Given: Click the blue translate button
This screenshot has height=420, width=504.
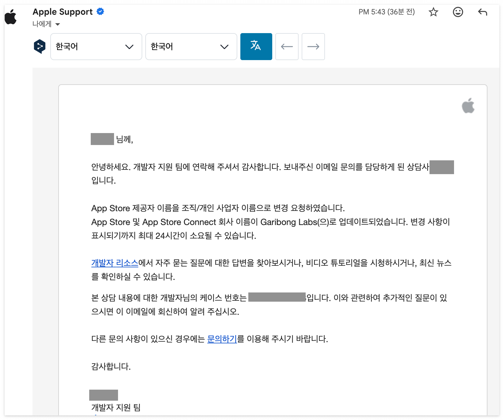Looking at the screenshot, I should point(256,47).
